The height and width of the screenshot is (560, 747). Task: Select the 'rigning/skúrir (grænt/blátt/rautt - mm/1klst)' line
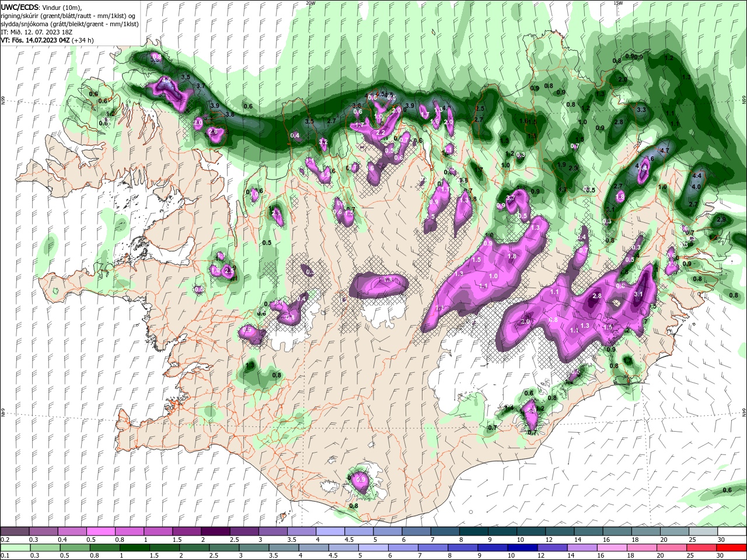(64, 15)
